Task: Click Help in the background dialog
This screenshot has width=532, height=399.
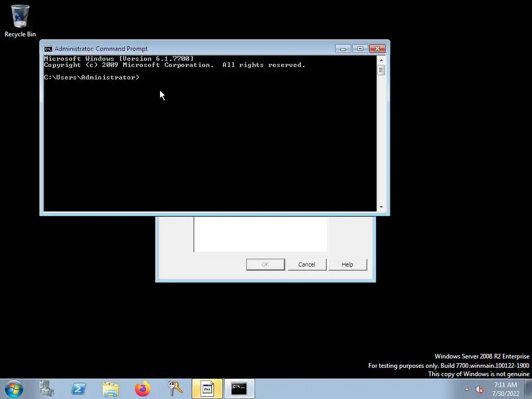Action: pyautogui.click(x=348, y=264)
